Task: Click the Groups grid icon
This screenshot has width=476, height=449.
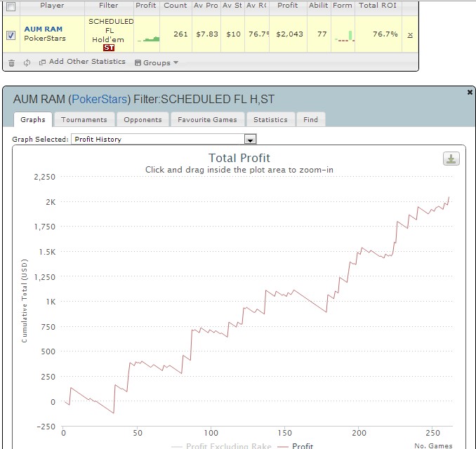Action: coord(138,63)
